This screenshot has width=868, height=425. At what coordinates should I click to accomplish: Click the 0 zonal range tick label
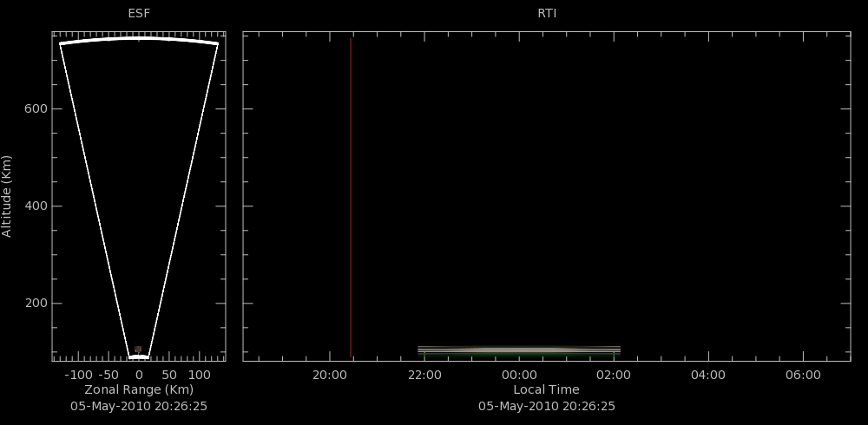click(x=139, y=376)
